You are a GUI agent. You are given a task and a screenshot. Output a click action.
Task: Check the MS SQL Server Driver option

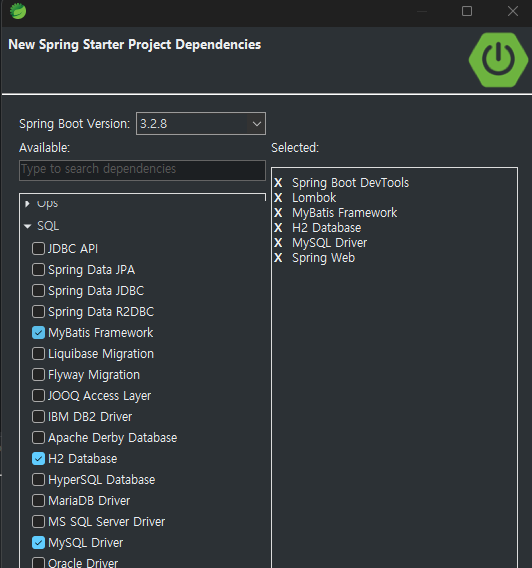(x=38, y=522)
